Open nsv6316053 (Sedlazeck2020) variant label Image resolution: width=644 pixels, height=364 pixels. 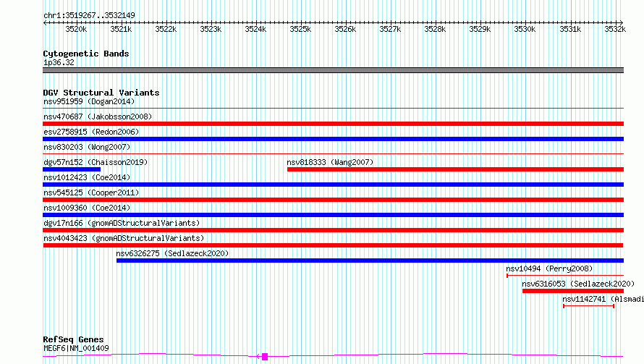(x=578, y=284)
